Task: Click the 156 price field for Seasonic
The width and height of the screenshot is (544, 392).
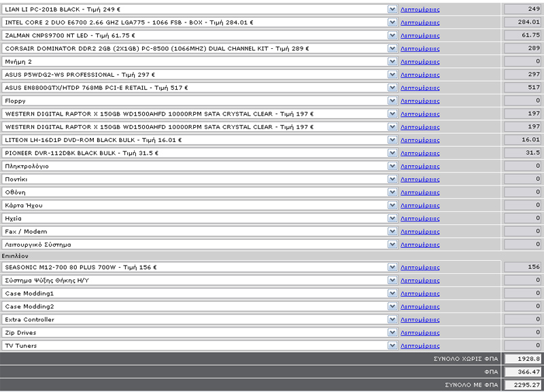Action: click(522, 267)
